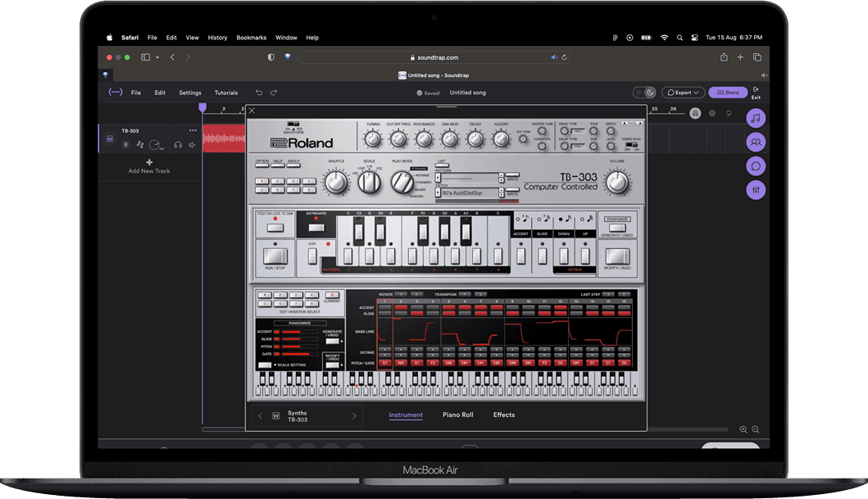Click the headphones solo icon on TB-303 track

[178, 145]
